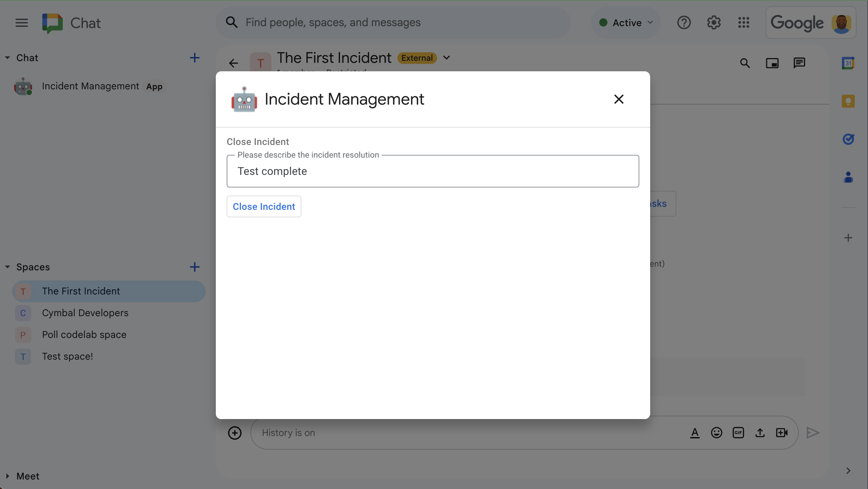Click the incident resolution text input field
868x489 pixels.
[x=433, y=171]
